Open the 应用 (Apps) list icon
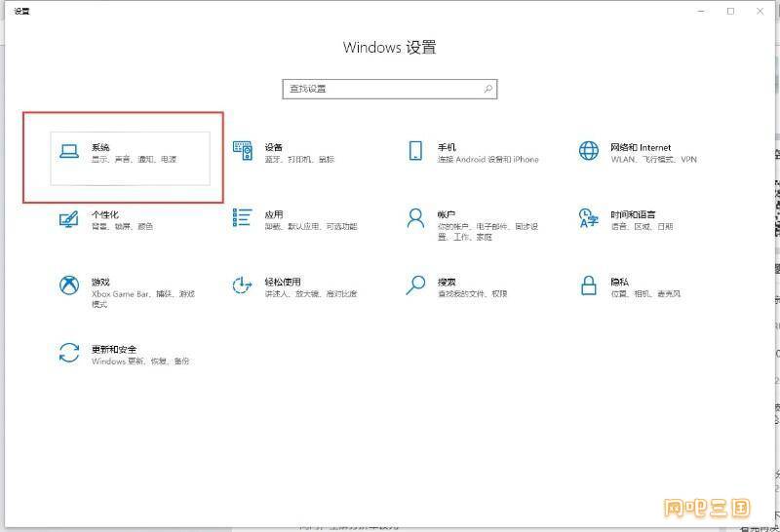This screenshot has height=532, width=780. (x=242, y=218)
